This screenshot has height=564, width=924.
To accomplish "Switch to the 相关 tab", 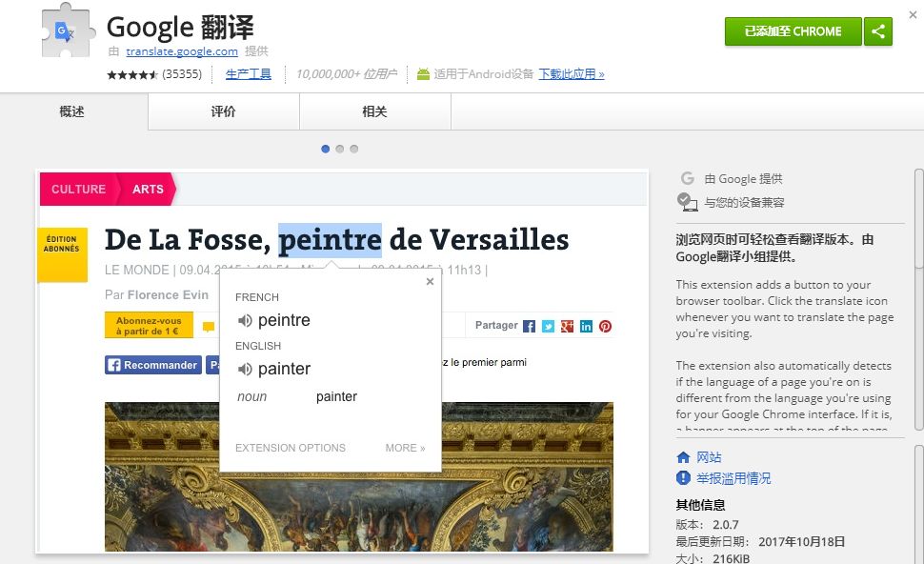I will (374, 111).
